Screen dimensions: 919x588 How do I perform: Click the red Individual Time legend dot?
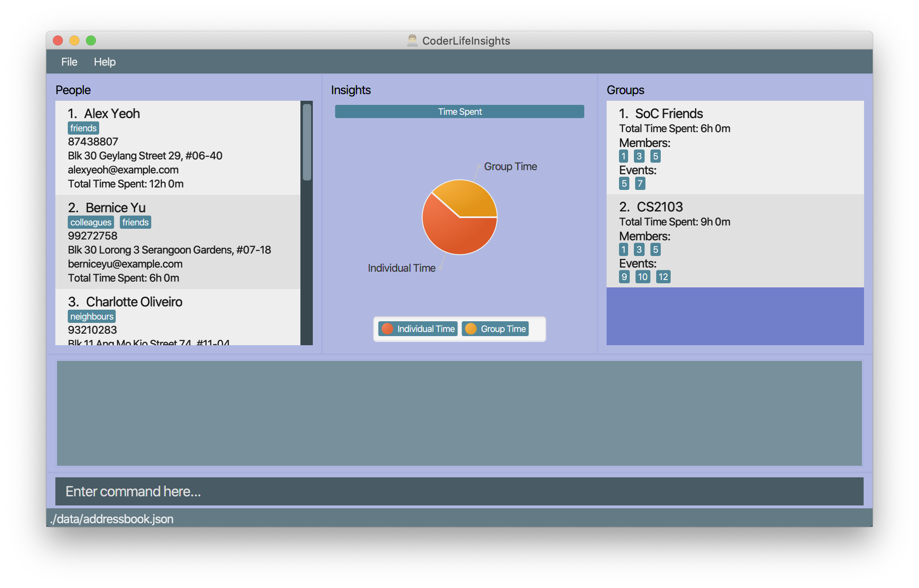coord(387,329)
